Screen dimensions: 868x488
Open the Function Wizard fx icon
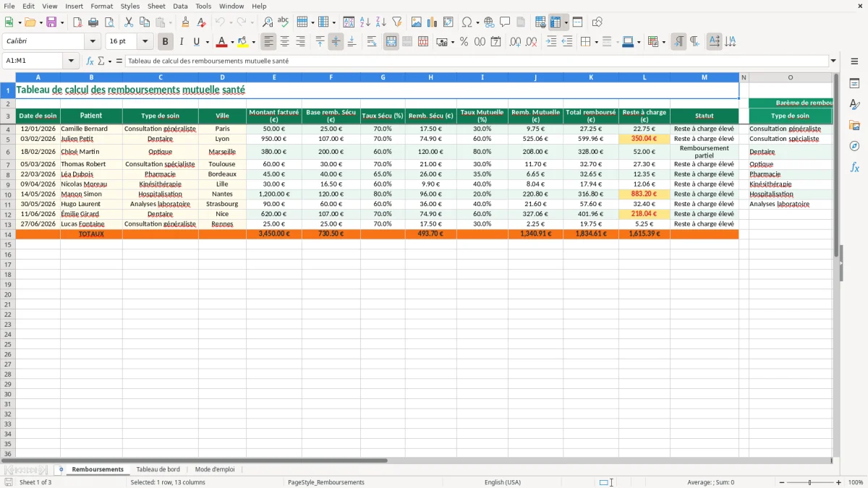pos(90,61)
